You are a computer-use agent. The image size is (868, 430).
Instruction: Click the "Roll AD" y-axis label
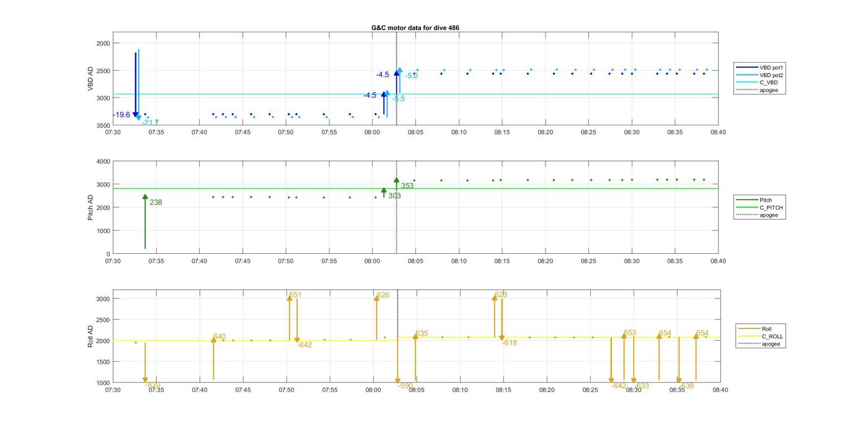pyautogui.click(x=91, y=336)
